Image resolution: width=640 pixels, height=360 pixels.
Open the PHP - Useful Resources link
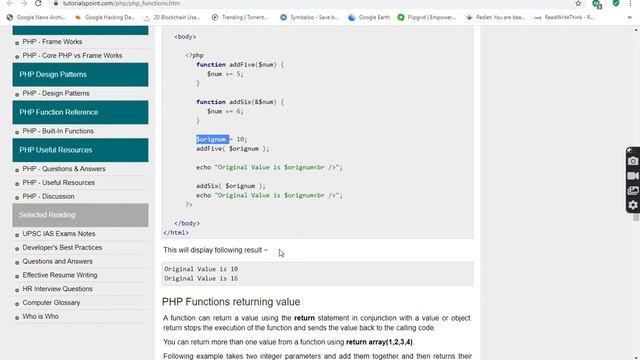click(59, 182)
